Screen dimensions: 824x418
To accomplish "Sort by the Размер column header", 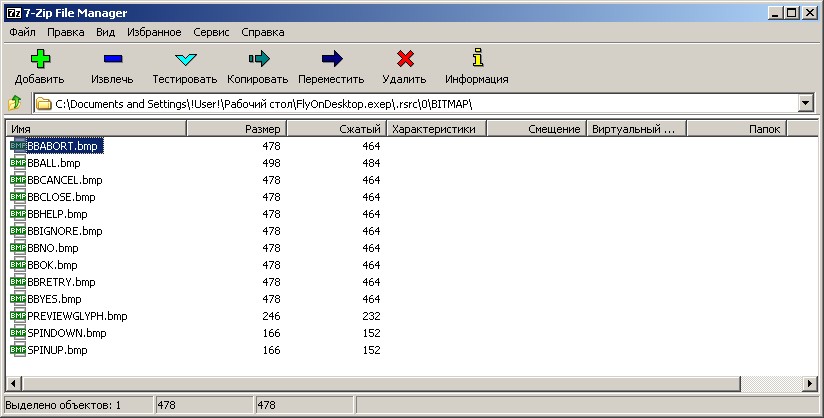I will [236, 129].
